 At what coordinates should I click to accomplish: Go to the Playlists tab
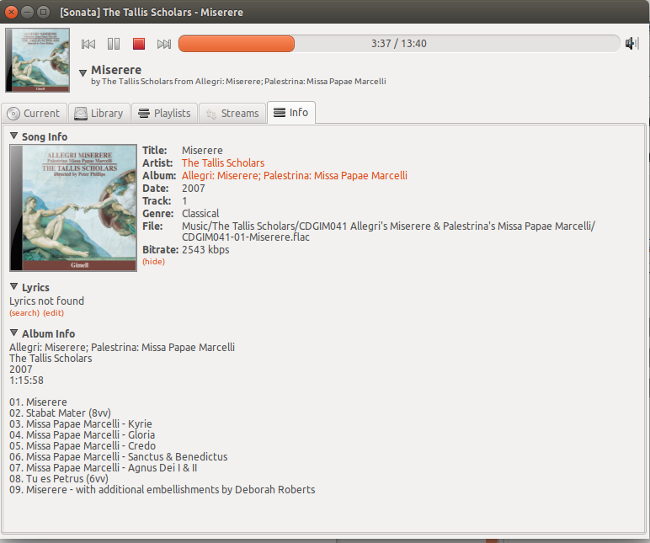tap(164, 113)
